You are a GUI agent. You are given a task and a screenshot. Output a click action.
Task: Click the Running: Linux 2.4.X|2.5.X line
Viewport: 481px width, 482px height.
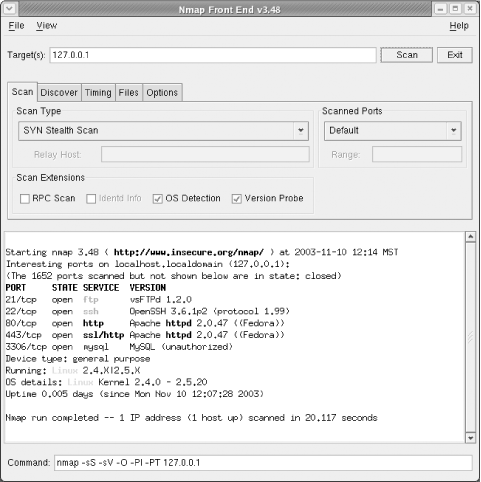coord(73,370)
